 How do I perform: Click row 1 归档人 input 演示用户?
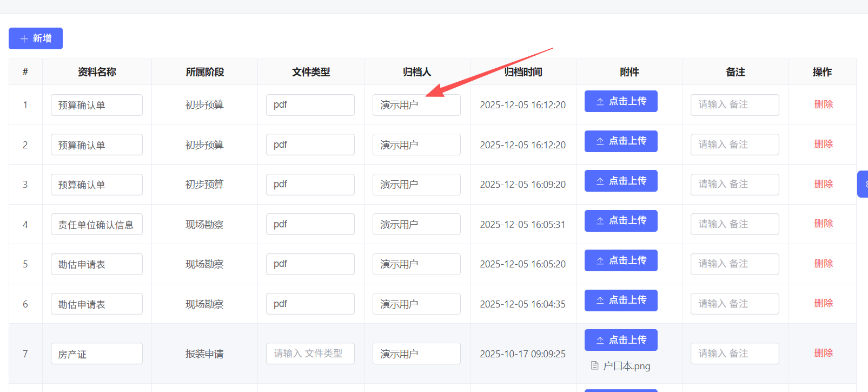pyautogui.click(x=416, y=105)
